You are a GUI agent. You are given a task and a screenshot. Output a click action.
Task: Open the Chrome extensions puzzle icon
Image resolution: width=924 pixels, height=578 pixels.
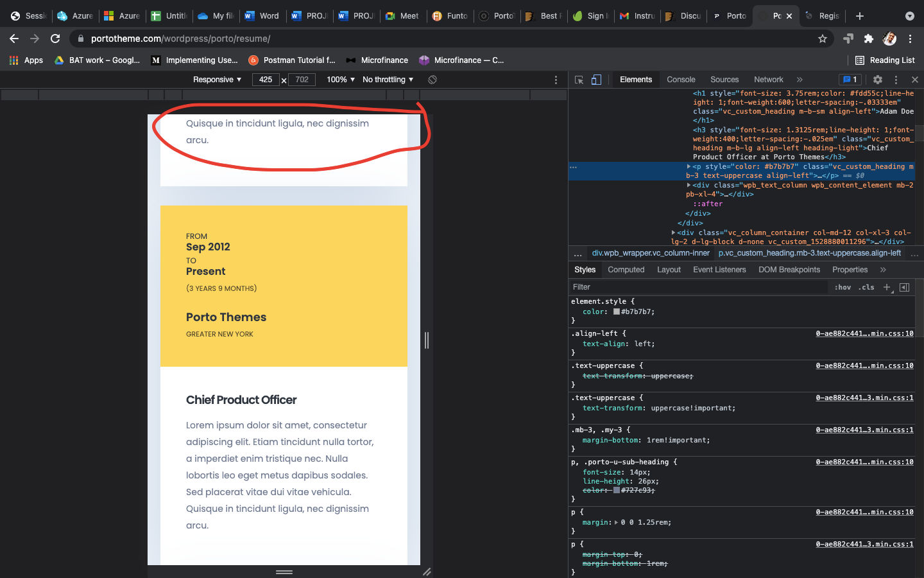869,39
